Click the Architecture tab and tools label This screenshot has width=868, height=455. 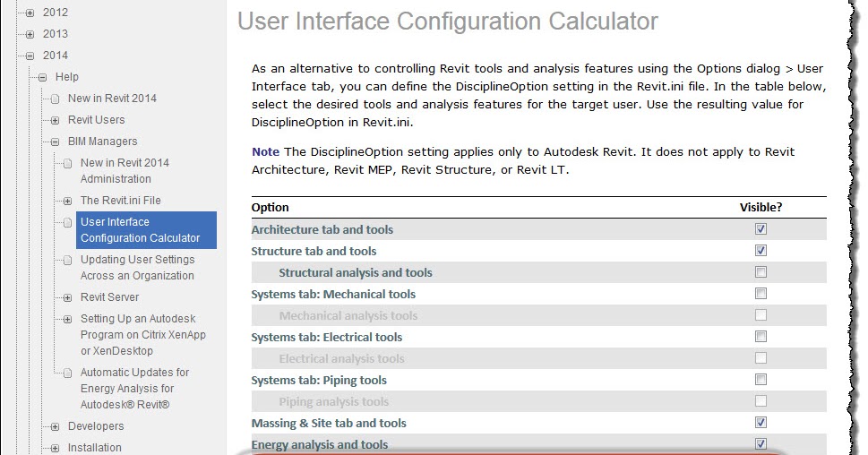(322, 229)
